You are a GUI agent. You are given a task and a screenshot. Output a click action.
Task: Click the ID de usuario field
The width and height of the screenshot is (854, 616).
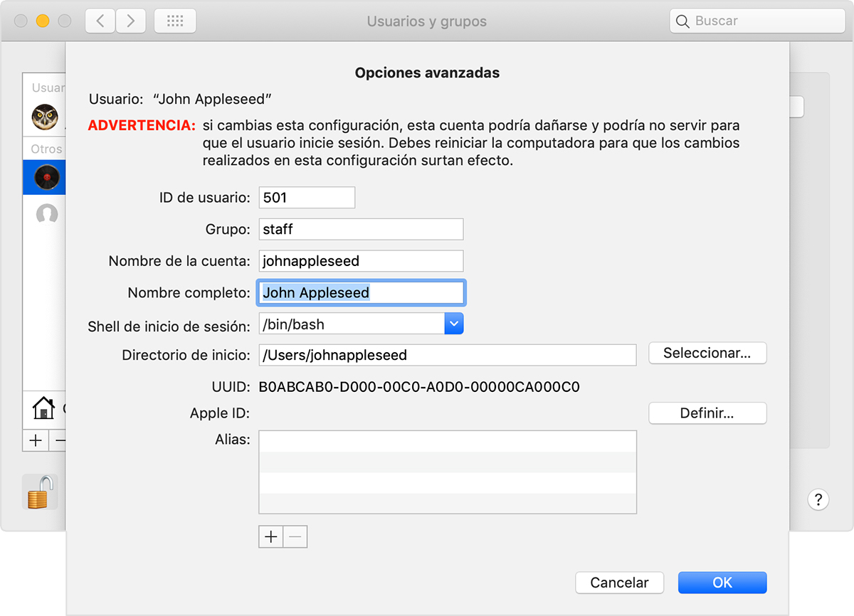click(307, 198)
